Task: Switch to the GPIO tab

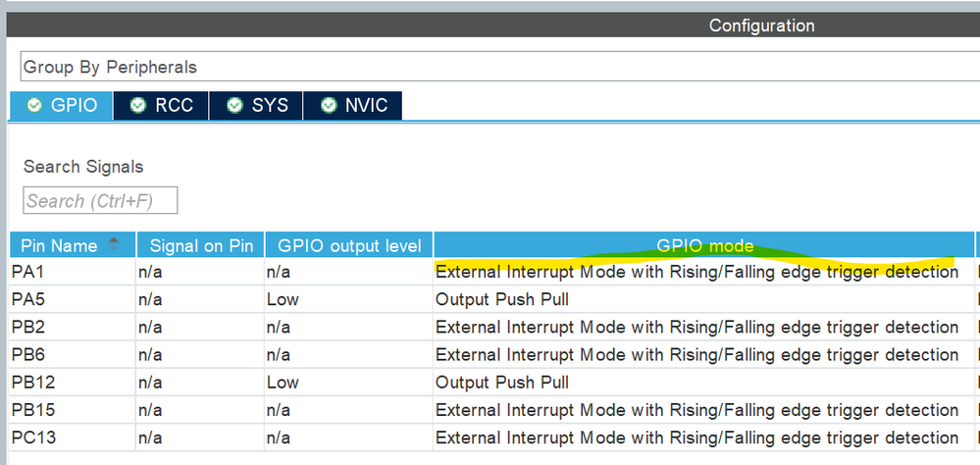Action: tap(62, 105)
